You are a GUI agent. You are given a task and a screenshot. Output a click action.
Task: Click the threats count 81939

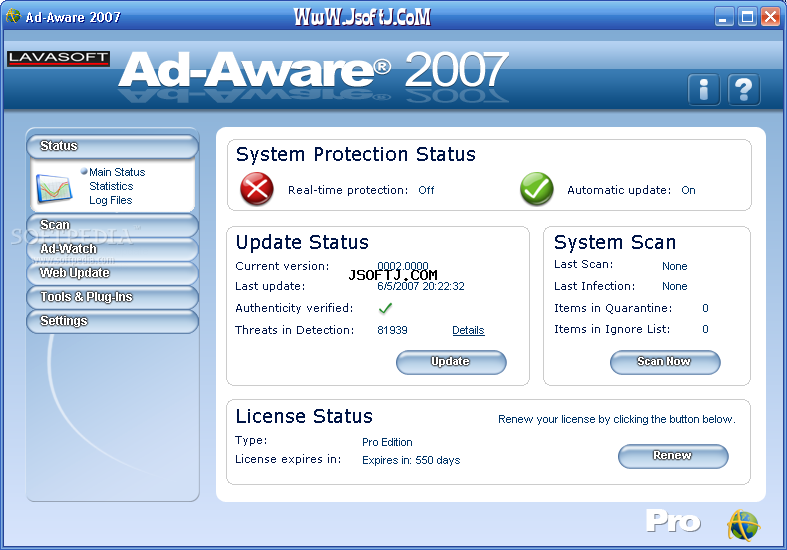coord(392,330)
